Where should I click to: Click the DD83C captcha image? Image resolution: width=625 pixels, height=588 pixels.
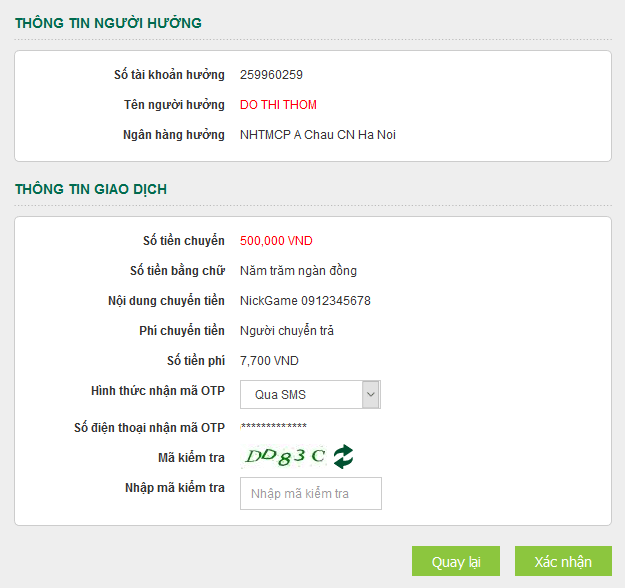tap(285, 457)
